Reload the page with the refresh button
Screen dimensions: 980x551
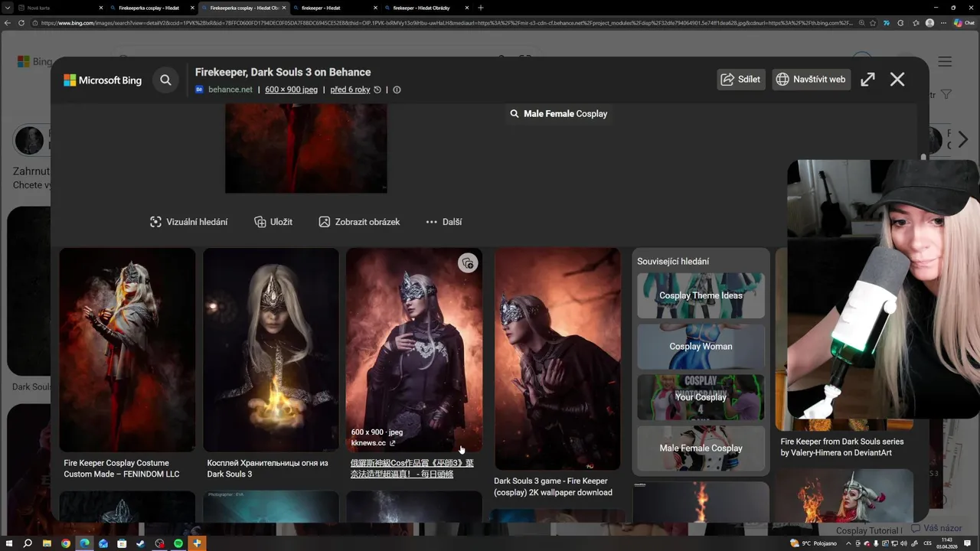[21, 23]
